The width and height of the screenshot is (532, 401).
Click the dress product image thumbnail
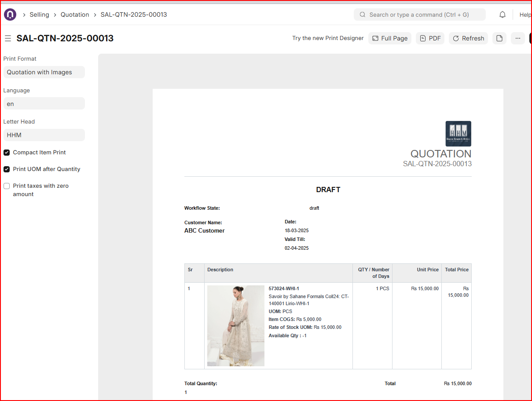tap(236, 325)
